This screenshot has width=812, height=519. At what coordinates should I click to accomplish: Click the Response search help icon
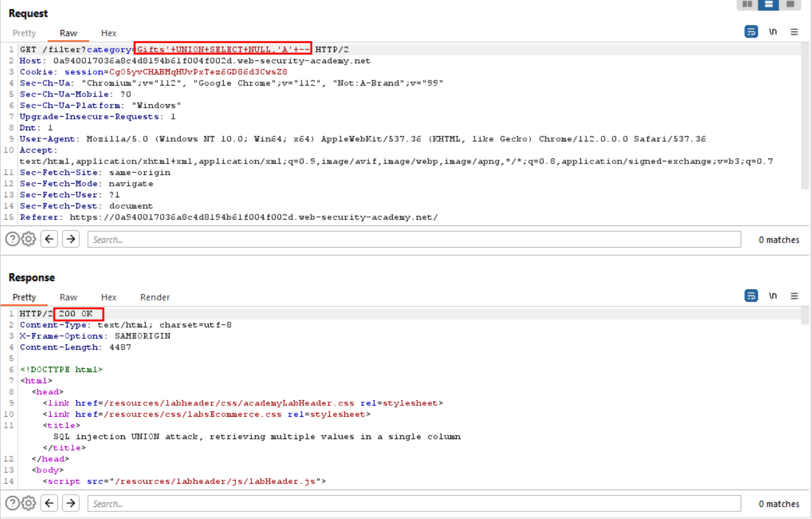coord(12,504)
